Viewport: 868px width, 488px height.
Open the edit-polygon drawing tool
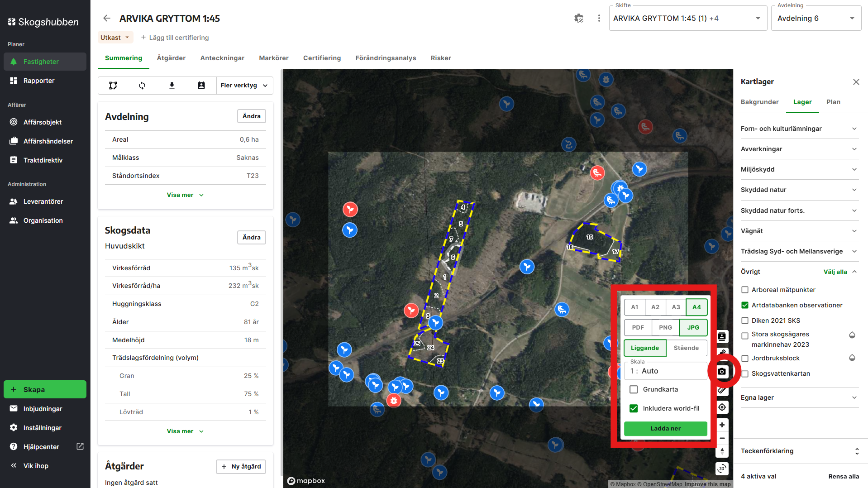(113, 86)
